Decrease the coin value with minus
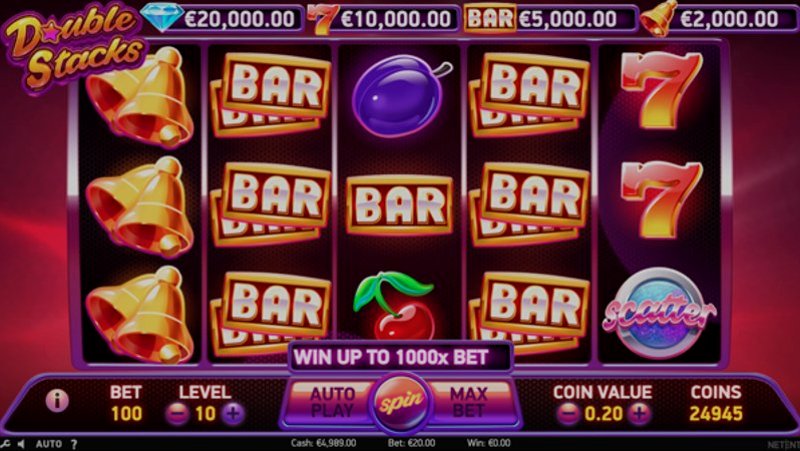The width and height of the screenshot is (800, 451). 568,414
